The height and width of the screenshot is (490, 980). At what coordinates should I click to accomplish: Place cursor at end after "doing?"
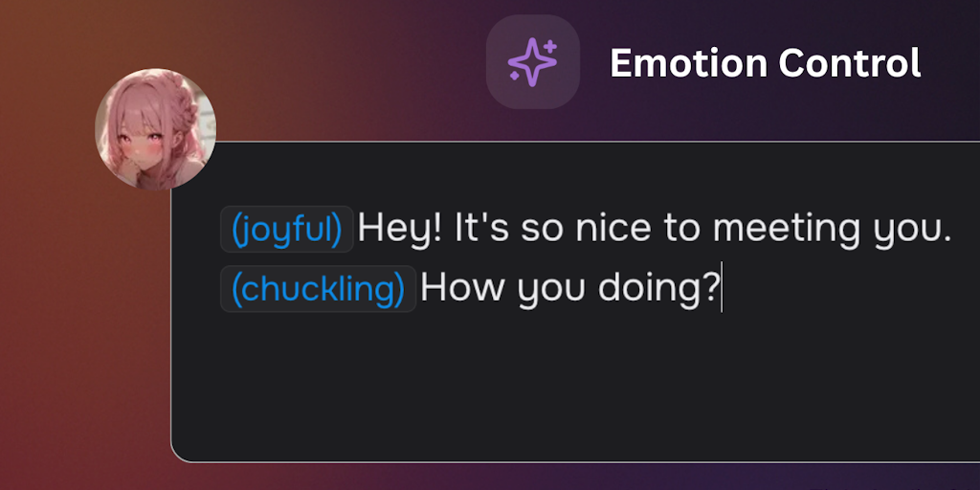(722, 289)
